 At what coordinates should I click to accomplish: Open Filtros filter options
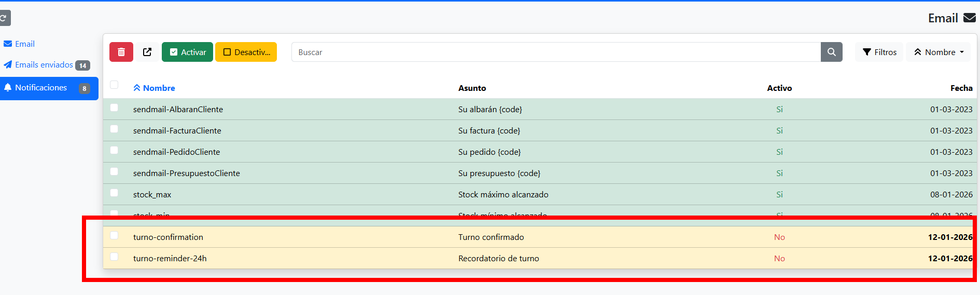pyautogui.click(x=879, y=52)
